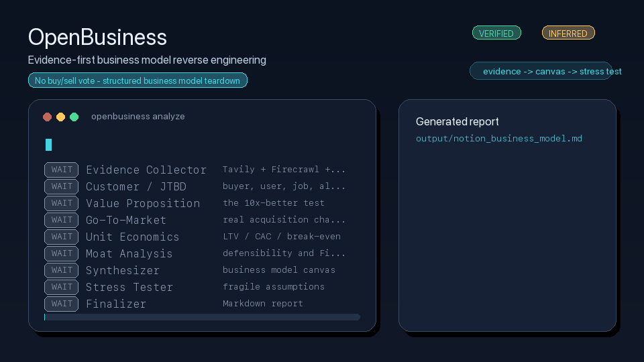Click the cyan terminal cursor block
The width and height of the screenshot is (644, 362).
pyautogui.click(x=48, y=145)
